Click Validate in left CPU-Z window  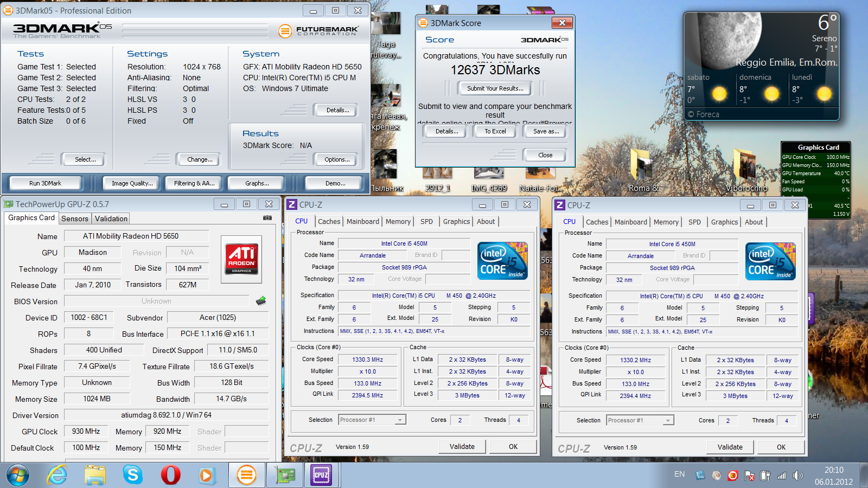coord(462,447)
